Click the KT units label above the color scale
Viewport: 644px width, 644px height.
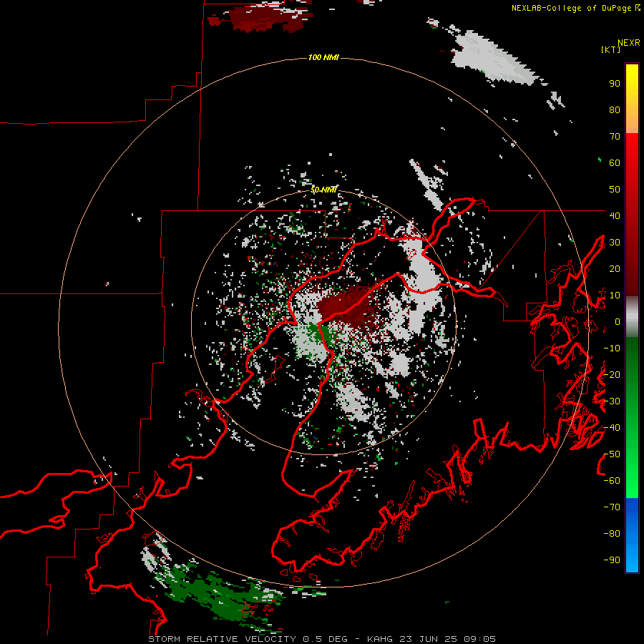pos(611,49)
